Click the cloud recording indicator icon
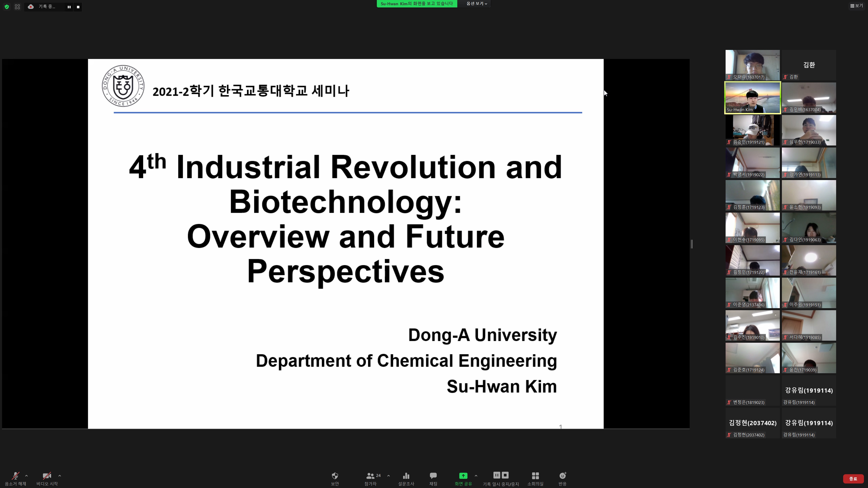The width and height of the screenshot is (868, 488). point(31,7)
